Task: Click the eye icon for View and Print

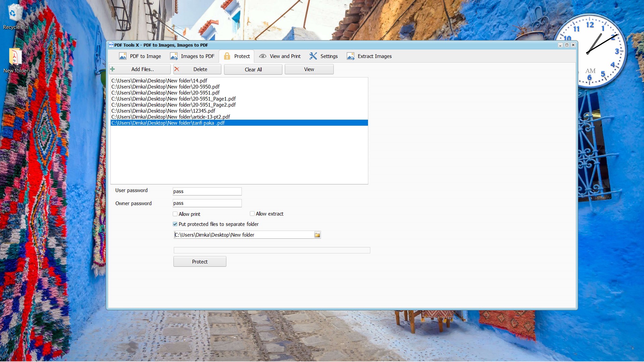Action: 263,56
